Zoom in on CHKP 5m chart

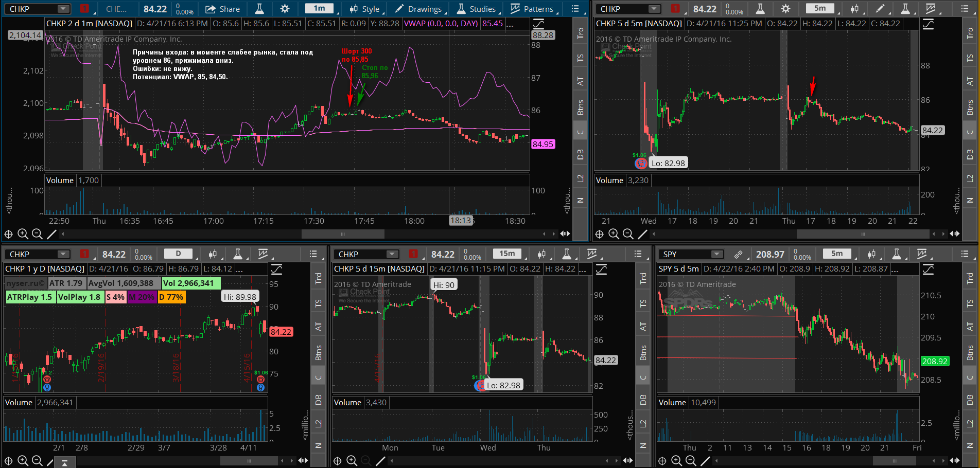(x=614, y=234)
